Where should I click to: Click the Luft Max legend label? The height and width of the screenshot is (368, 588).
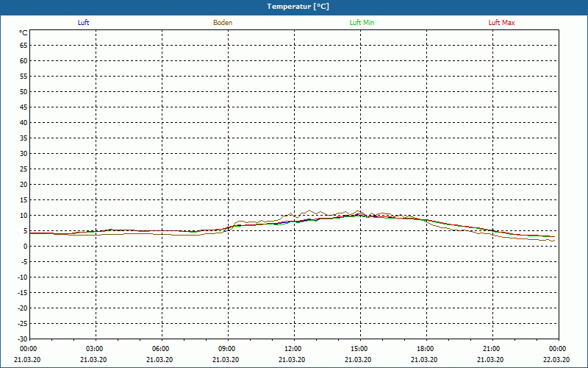(501, 23)
